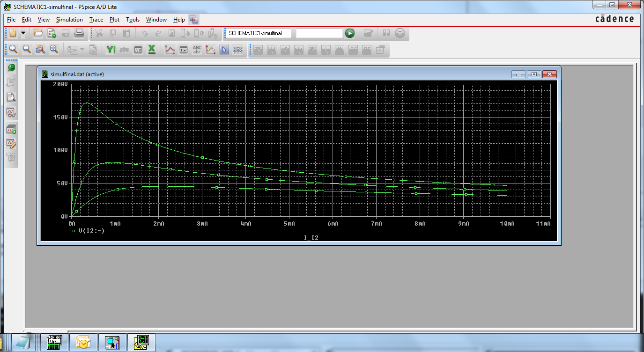Open the File menu
This screenshot has width=644, height=352.
point(11,20)
